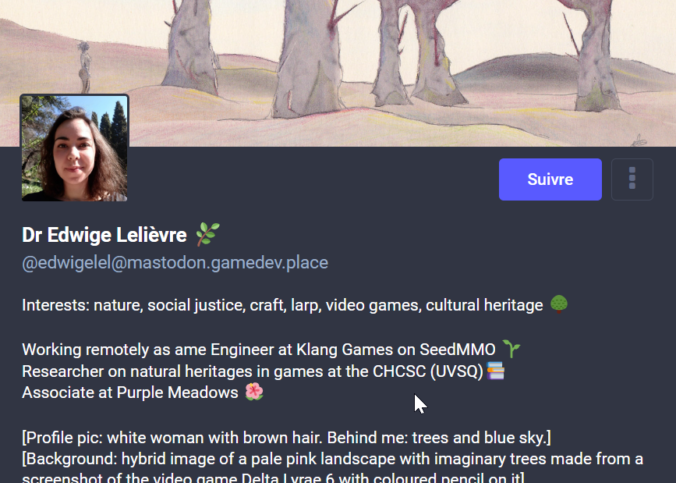Click the Profile pic description text

[286, 438]
